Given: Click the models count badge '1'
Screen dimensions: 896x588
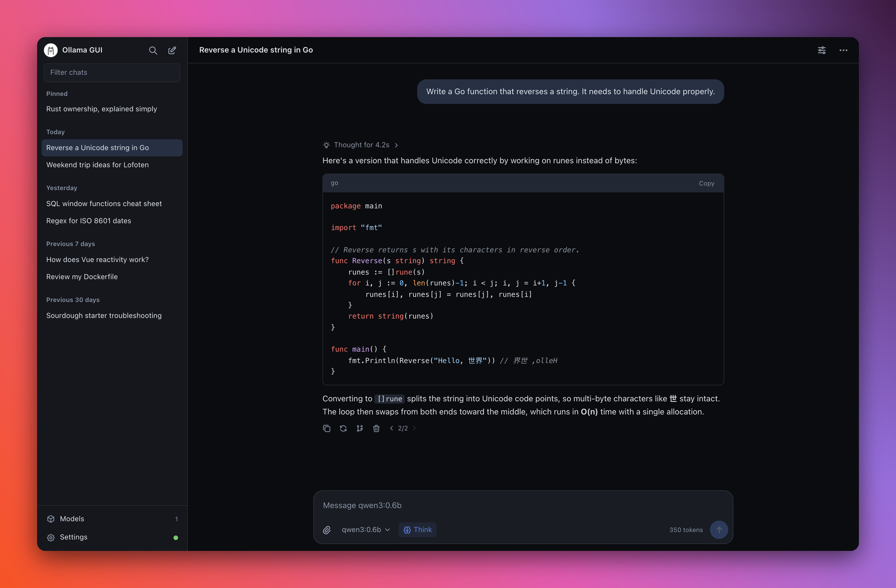Looking at the screenshot, I should [177, 519].
